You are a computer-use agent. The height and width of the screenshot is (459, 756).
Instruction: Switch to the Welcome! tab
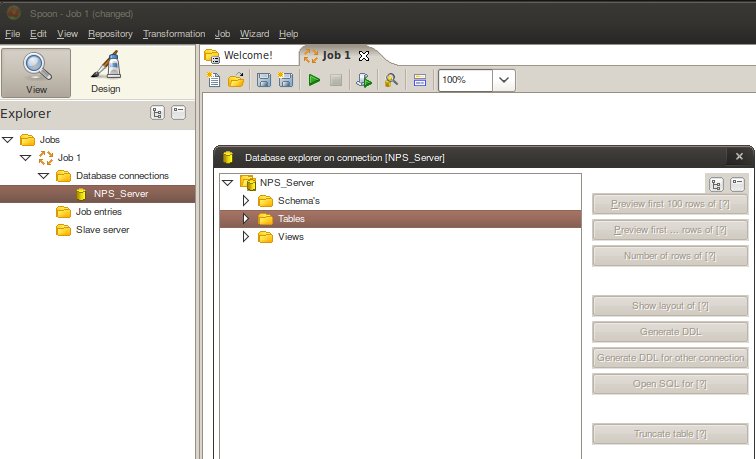click(x=249, y=55)
